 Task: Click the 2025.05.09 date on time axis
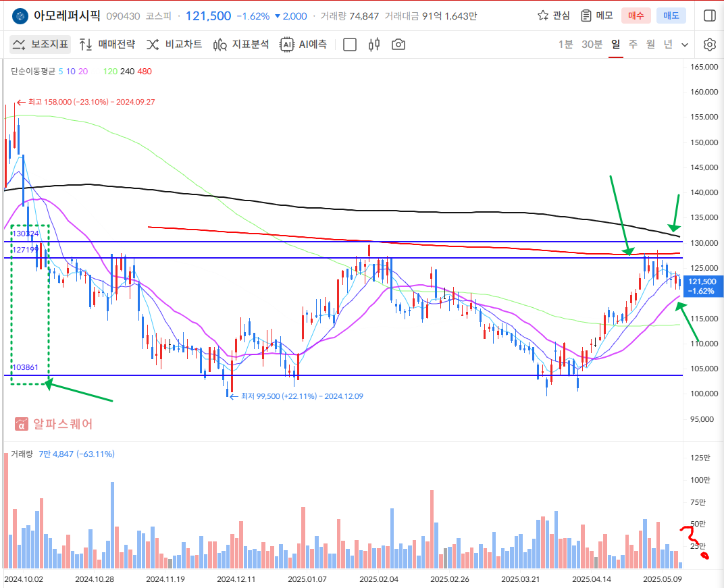pos(662,579)
